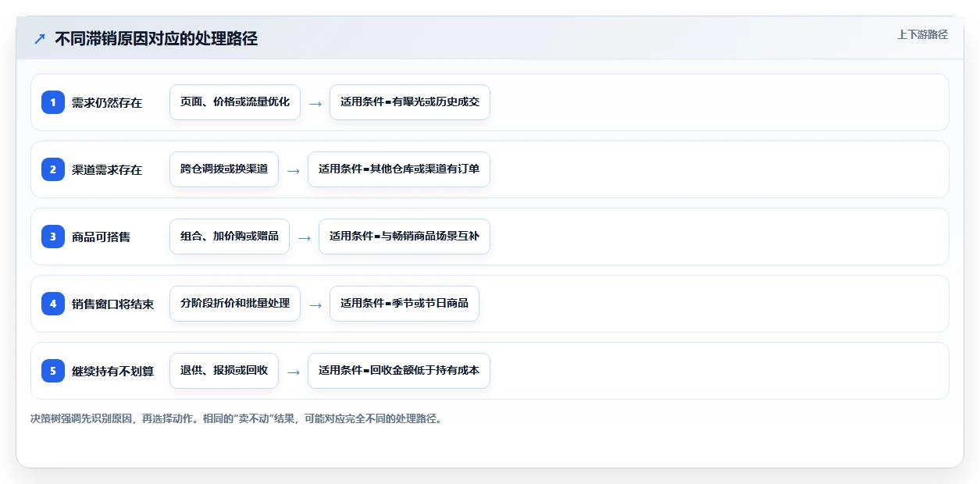The height and width of the screenshot is (484, 980).
Task: Click arrow after 组合、加价购或赠品
Action: coord(305,237)
